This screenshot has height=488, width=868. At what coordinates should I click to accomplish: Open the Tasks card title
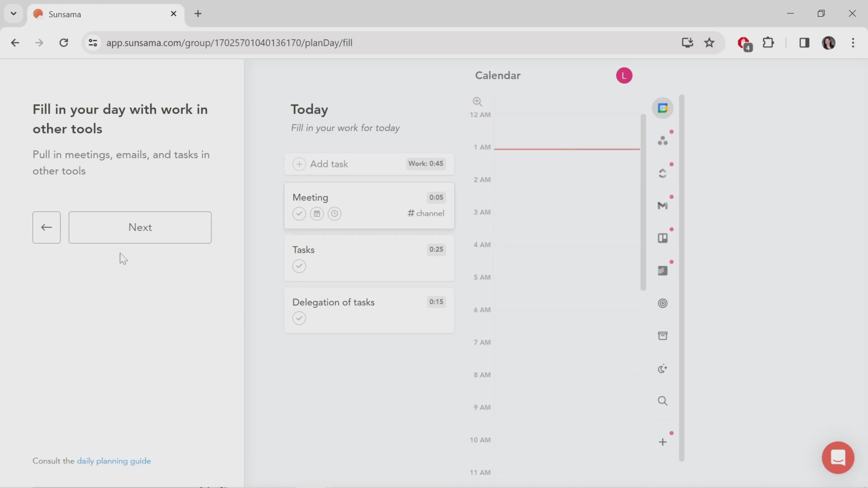click(x=303, y=250)
